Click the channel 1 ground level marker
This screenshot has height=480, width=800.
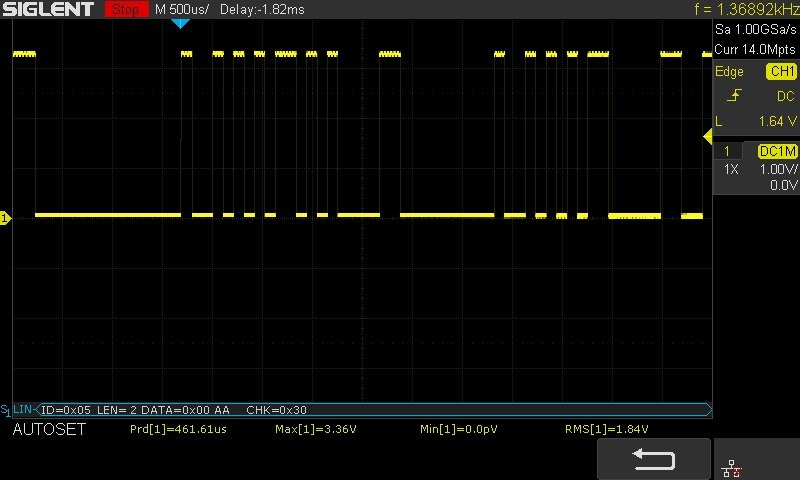pyautogui.click(x=5, y=217)
